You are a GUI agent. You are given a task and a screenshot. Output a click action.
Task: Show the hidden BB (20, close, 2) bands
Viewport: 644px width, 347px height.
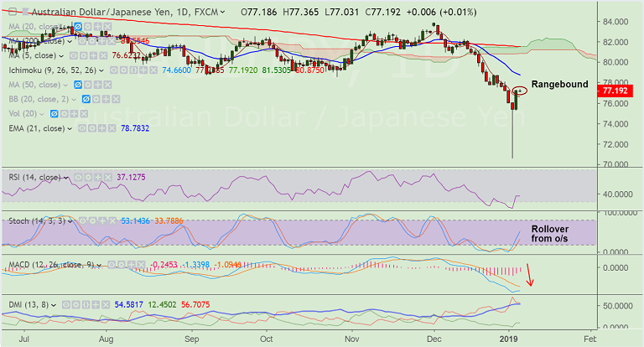pos(86,99)
